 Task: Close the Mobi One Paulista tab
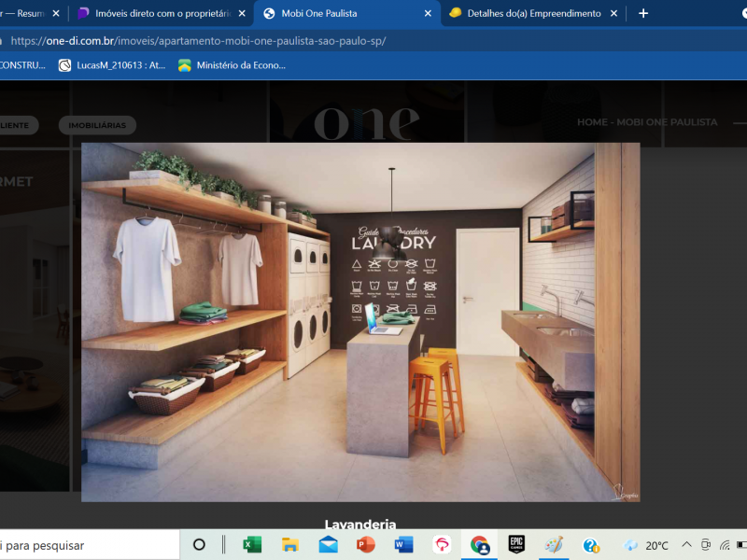428,13
